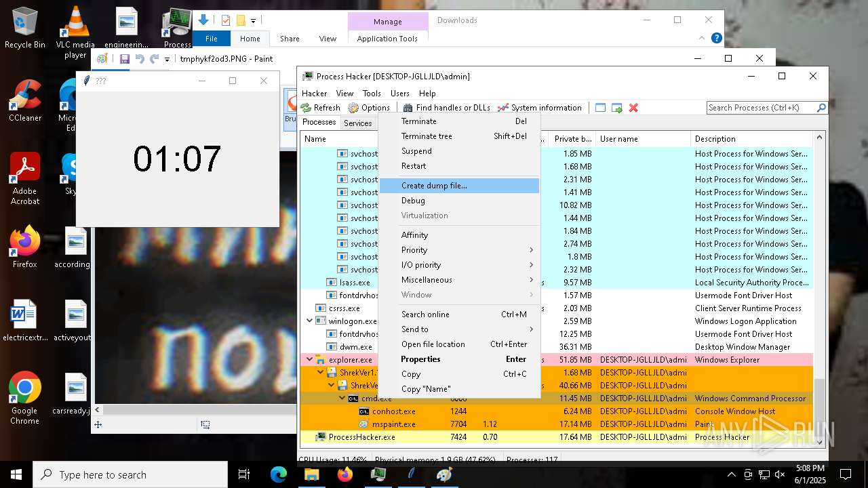Open Recycle Bin desktop icon
Screen dimensions: 868x488
[25, 28]
